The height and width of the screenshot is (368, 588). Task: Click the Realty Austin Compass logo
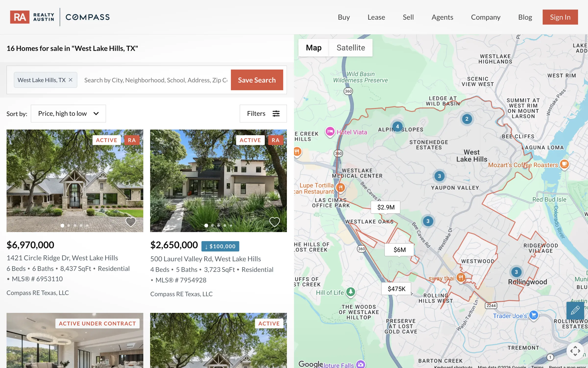(x=60, y=17)
